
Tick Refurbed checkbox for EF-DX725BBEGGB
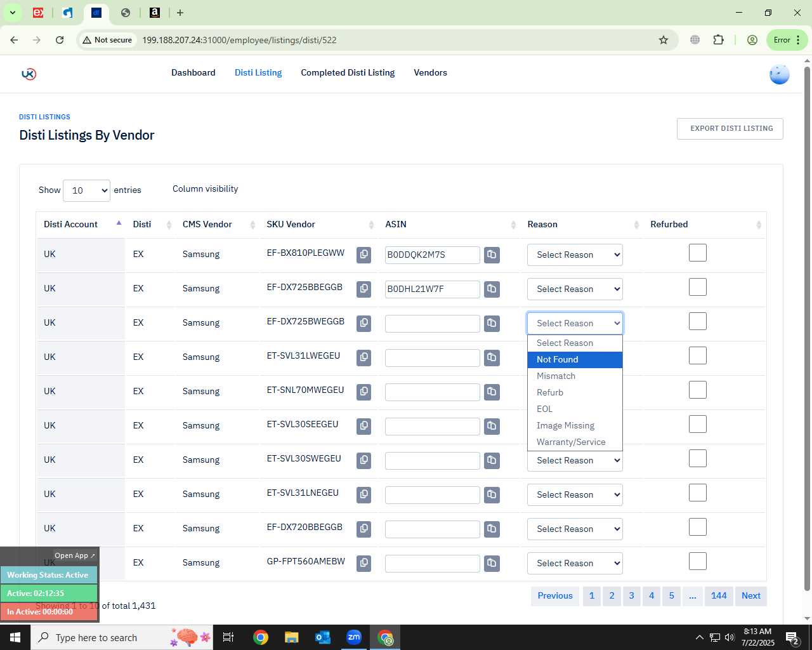pos(698,287)
